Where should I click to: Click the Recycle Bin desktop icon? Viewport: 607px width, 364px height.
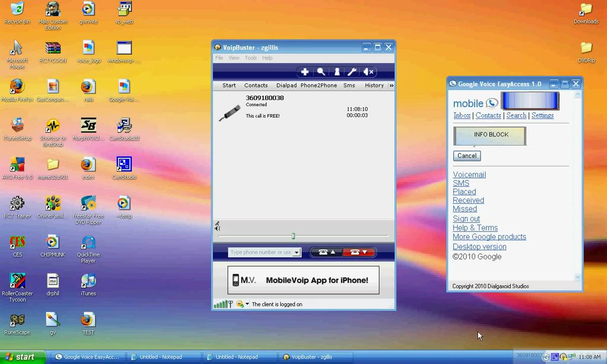(17, 13)
